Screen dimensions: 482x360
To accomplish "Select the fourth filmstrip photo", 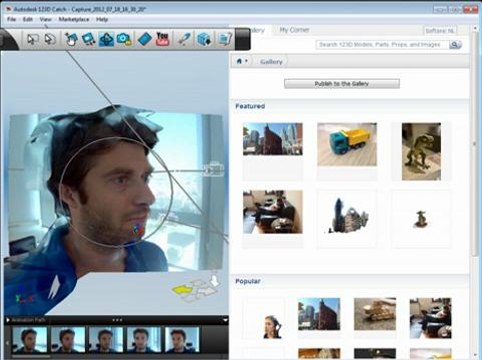I will pyautogui.click(x=144, y=339).
